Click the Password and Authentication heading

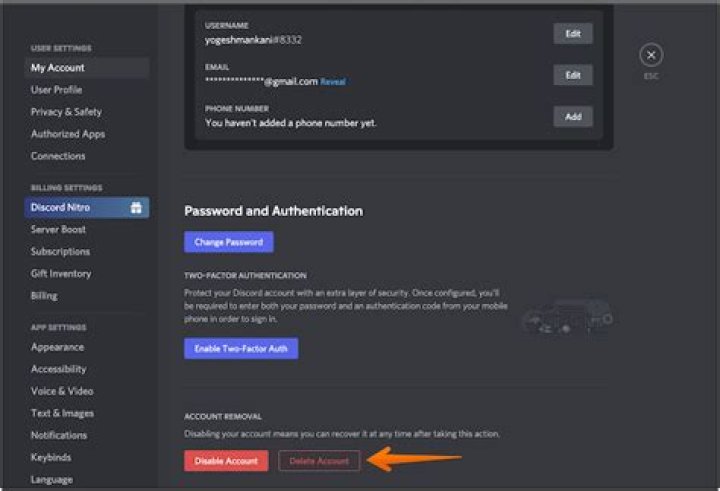click(274, 211)
